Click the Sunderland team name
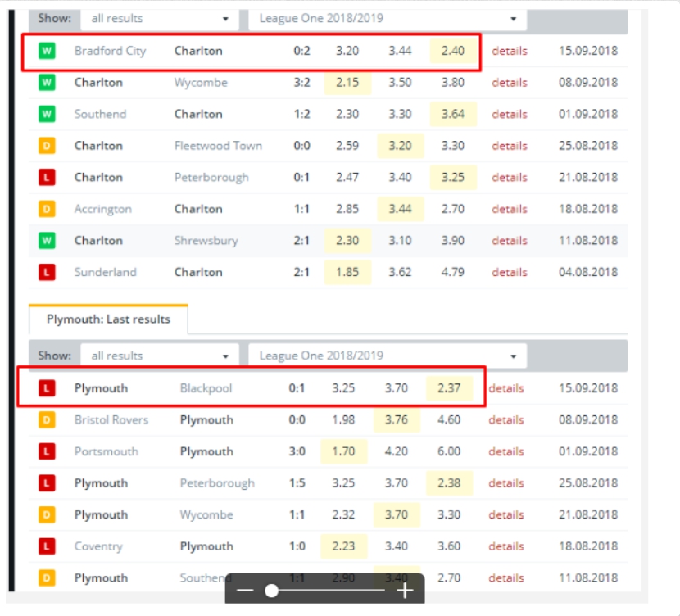The image size is (680, 616). click(106, 272)
